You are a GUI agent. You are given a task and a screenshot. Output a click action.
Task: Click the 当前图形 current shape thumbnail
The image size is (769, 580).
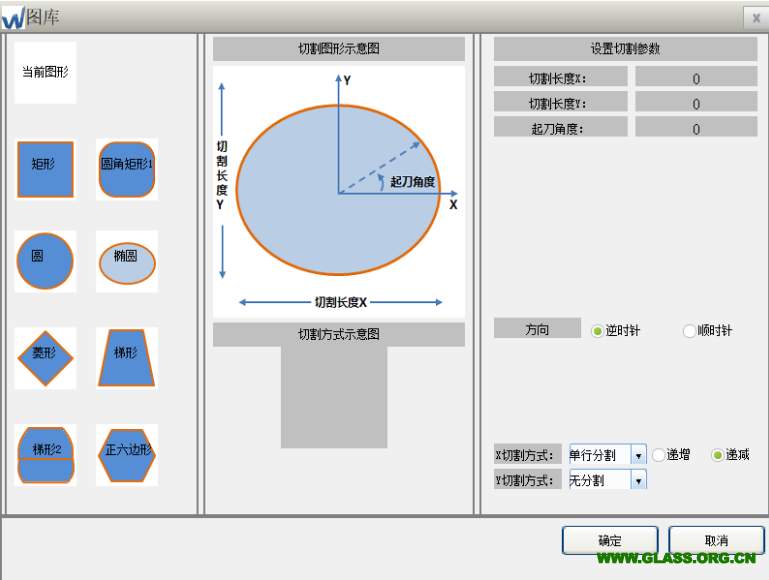click(x=46, y=73)
